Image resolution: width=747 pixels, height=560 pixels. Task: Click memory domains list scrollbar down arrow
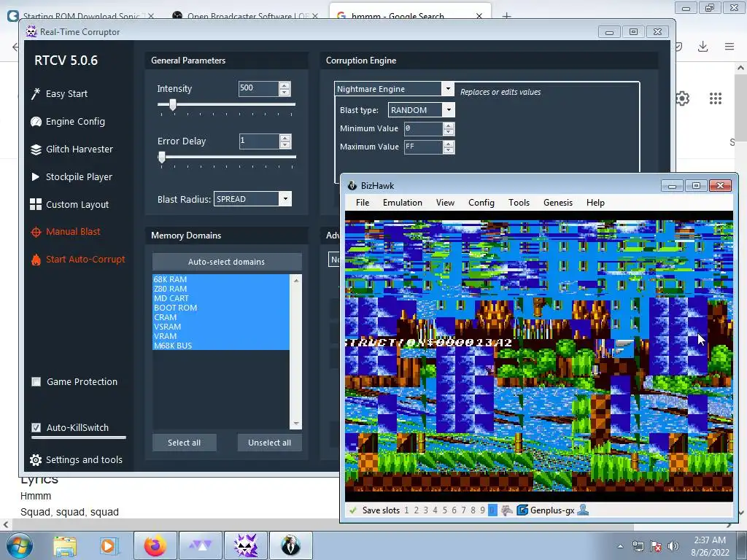[x=296, y=424]
